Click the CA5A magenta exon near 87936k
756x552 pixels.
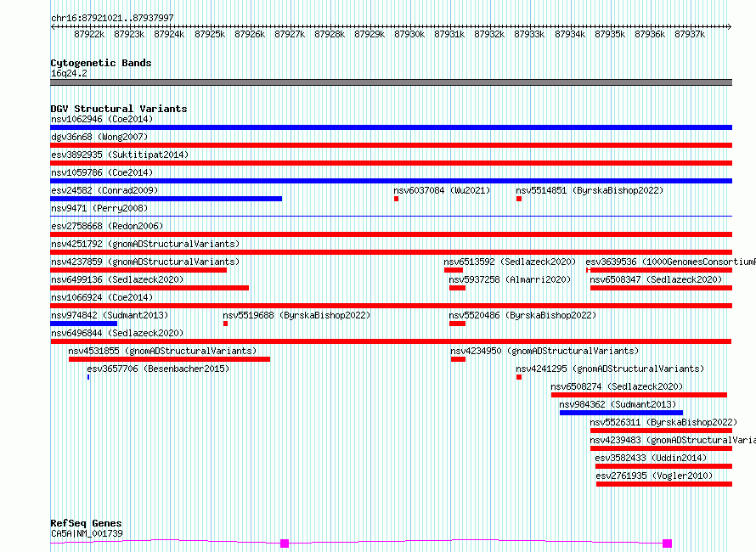pyautogui.click(x=668, y=544)
